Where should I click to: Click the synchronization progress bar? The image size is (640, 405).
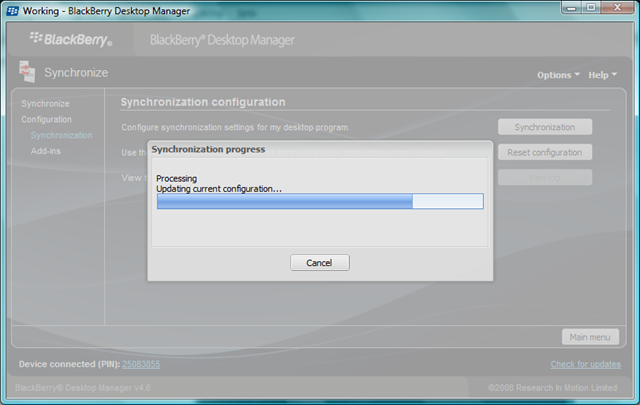click(320, 201)
